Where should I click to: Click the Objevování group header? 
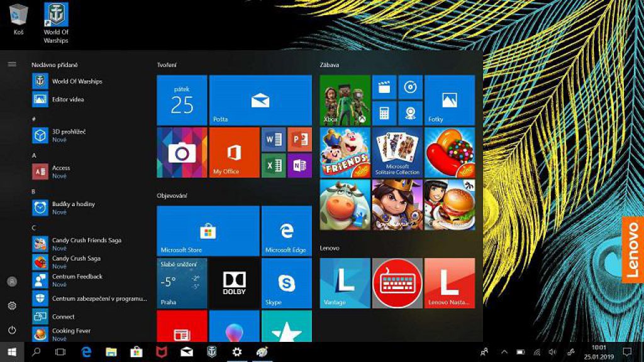click(x=172, y=196)
